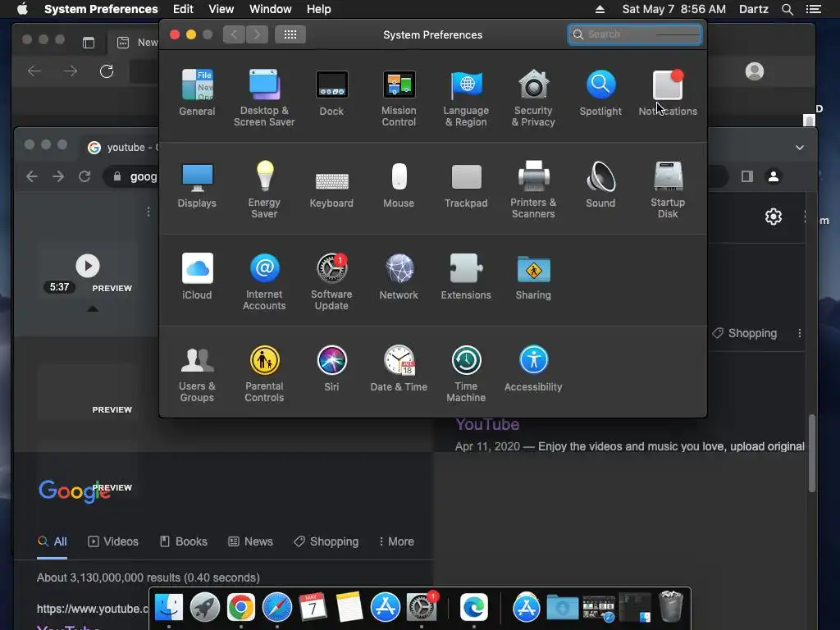Open Spotlight search in menu bar
Screen dimensions: 840x630
(787, 9)
